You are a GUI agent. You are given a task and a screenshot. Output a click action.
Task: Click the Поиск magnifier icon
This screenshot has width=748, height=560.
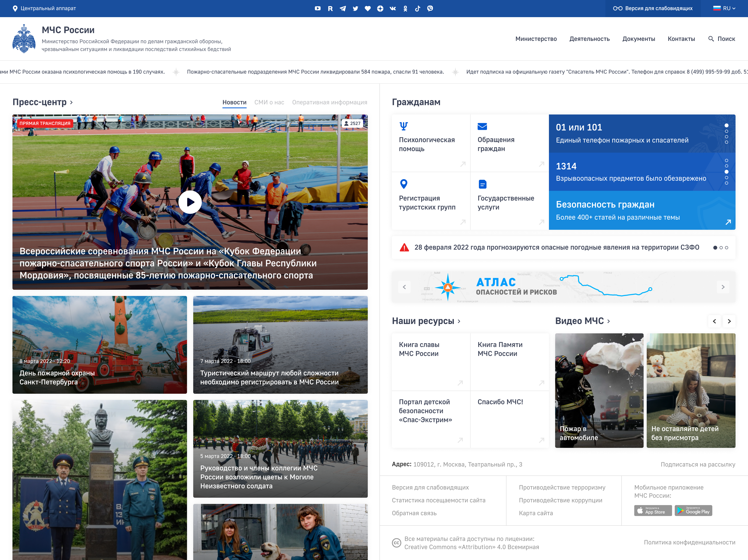pos(711,39)
